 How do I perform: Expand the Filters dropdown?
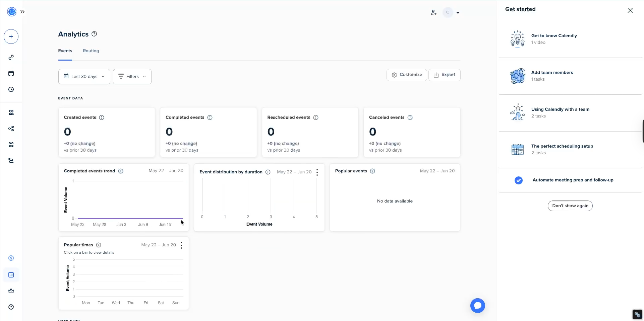[x=132, y=76]
